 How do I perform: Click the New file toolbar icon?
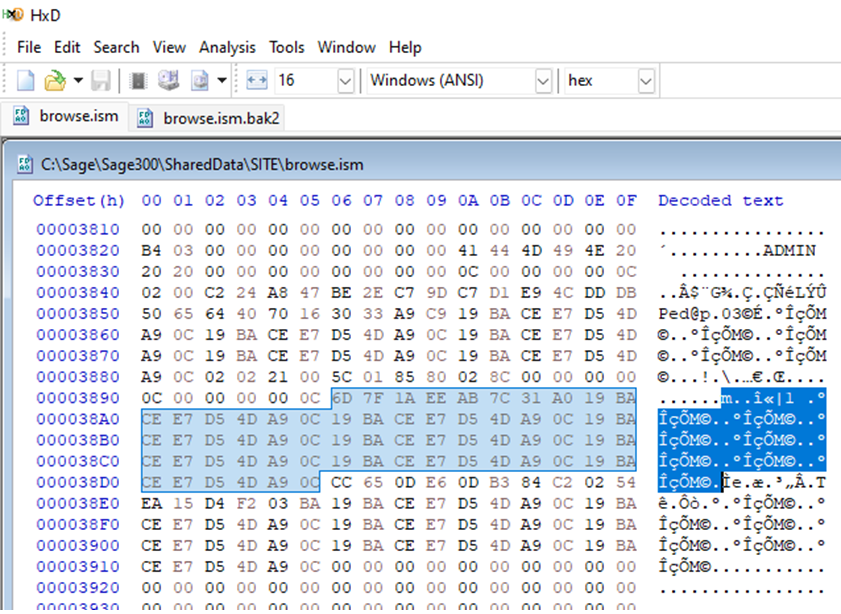coord(25,80)
